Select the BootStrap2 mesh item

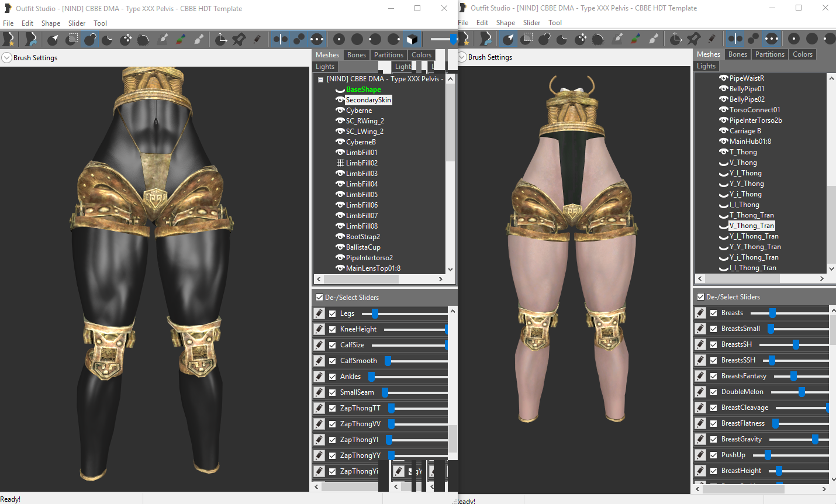tap(362, 237)
